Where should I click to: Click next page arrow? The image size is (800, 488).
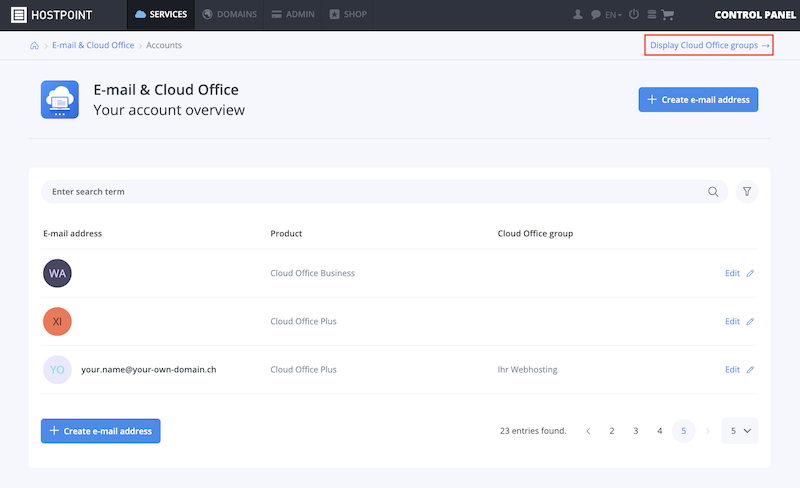(708, 431)
